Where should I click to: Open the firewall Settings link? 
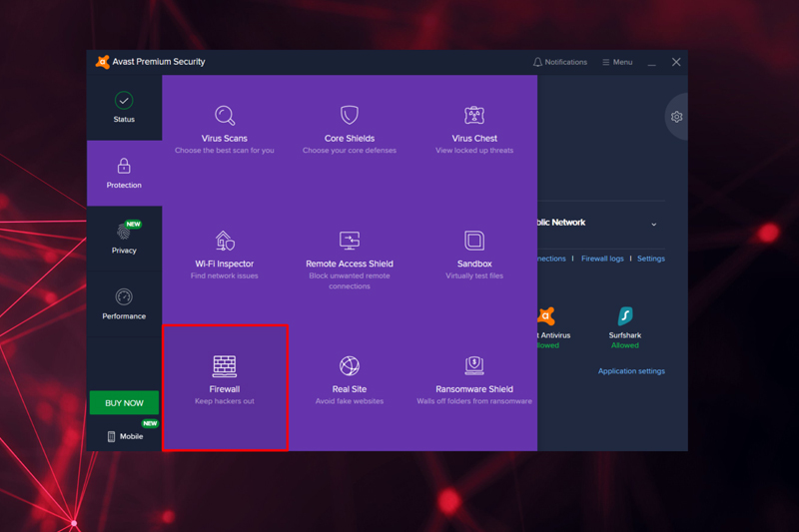pos(651,259)
